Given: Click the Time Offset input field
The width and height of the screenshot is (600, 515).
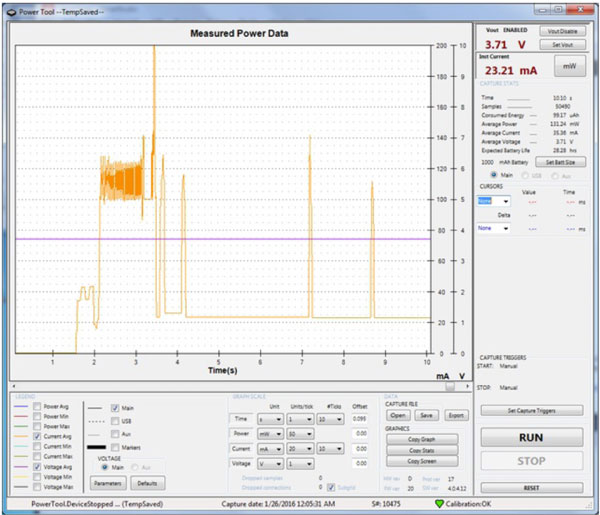Looking at the screenshot, I should (x=359, y=420).
